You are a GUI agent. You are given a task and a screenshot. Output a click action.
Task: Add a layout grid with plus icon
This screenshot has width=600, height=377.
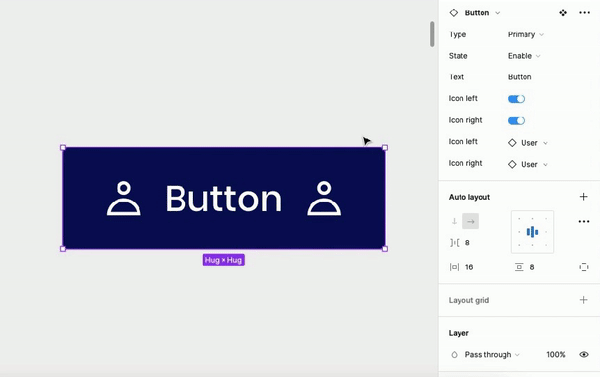point(583,300)
